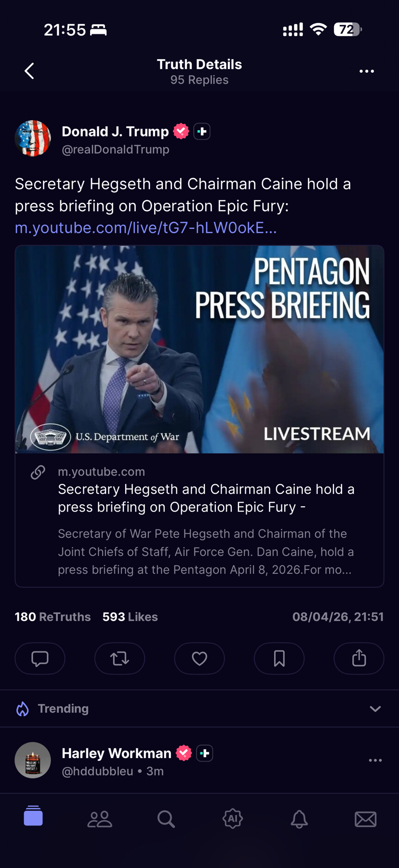
Task: Open the notifications bell tab
Action: [x=299, y=819]
